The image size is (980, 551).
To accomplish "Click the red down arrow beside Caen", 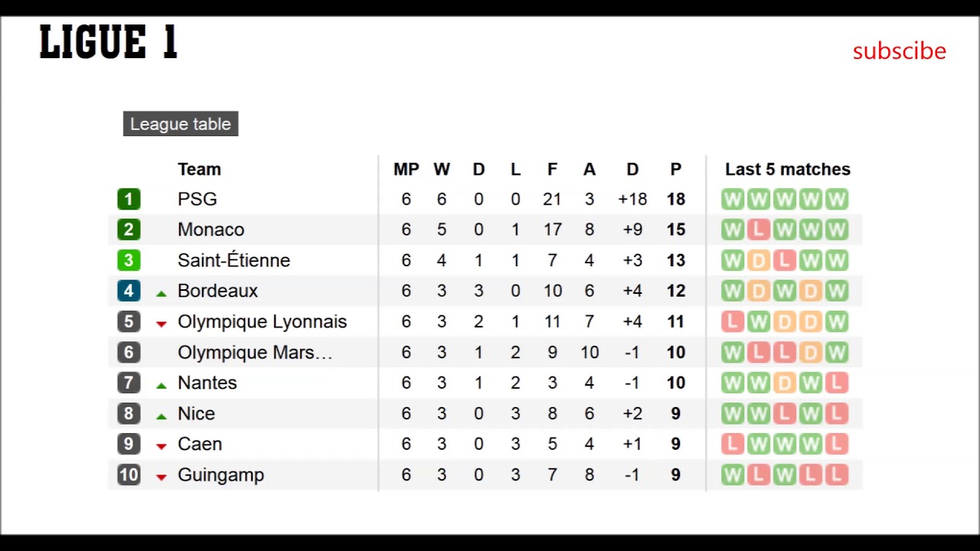I will 161,446.
